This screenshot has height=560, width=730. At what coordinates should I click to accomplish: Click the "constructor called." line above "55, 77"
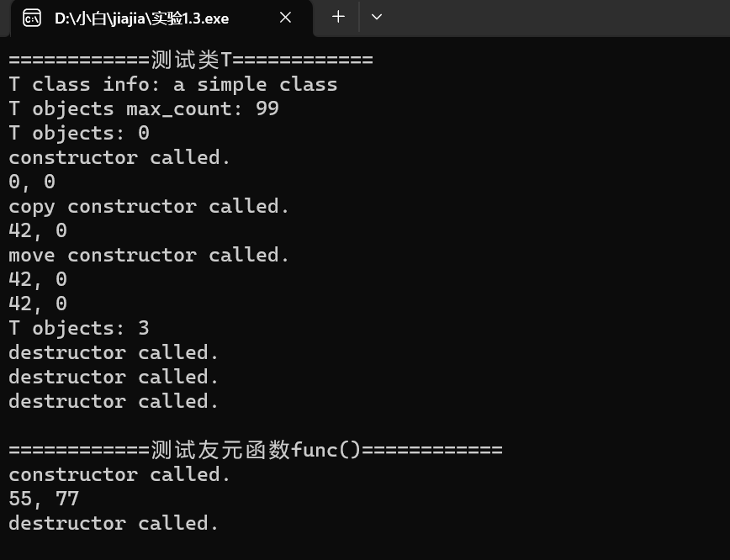pos(119,474)
